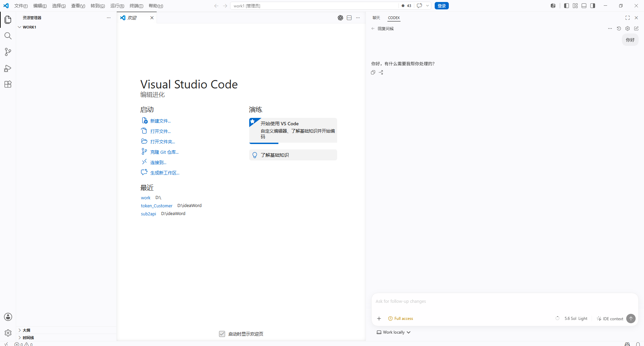Click the work1 command center search box
The height and width of the screenshot is (346, 644).
coord(314,6)
